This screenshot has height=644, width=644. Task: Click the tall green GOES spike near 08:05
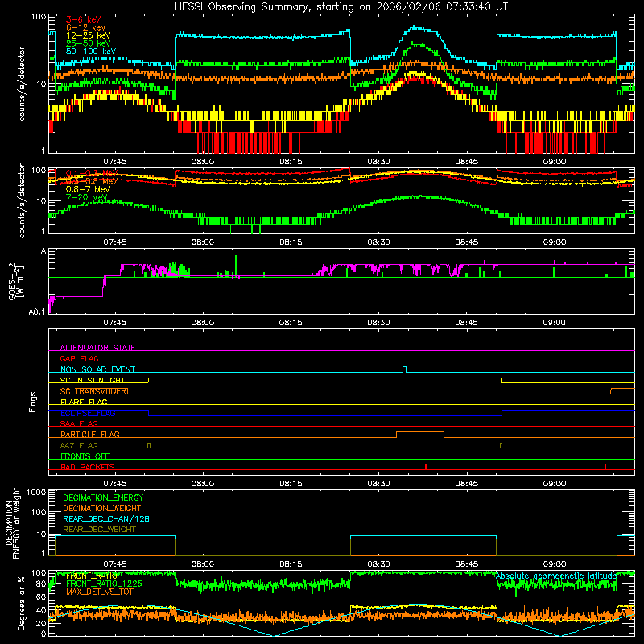click(x=236, y=266)
